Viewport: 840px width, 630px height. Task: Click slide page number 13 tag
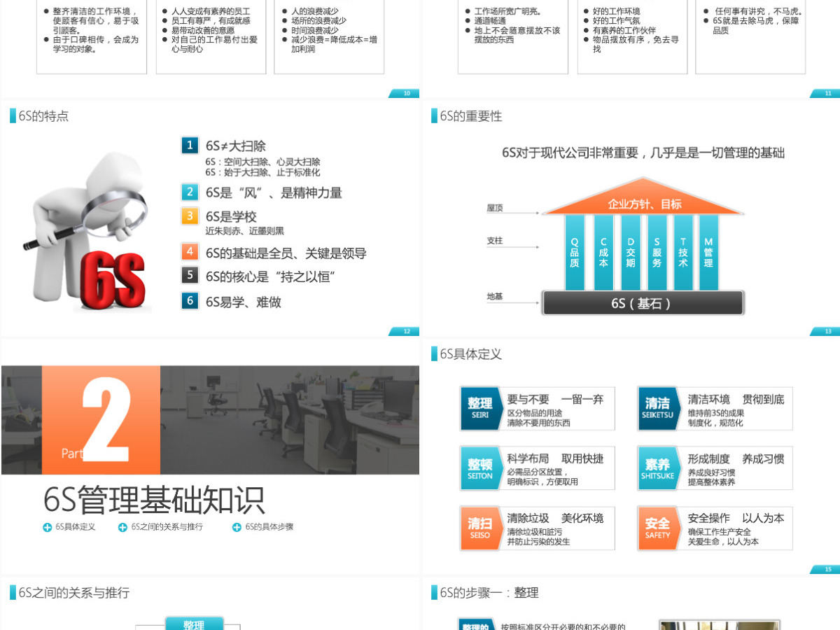pyautogui.click(x=826, y=332)
